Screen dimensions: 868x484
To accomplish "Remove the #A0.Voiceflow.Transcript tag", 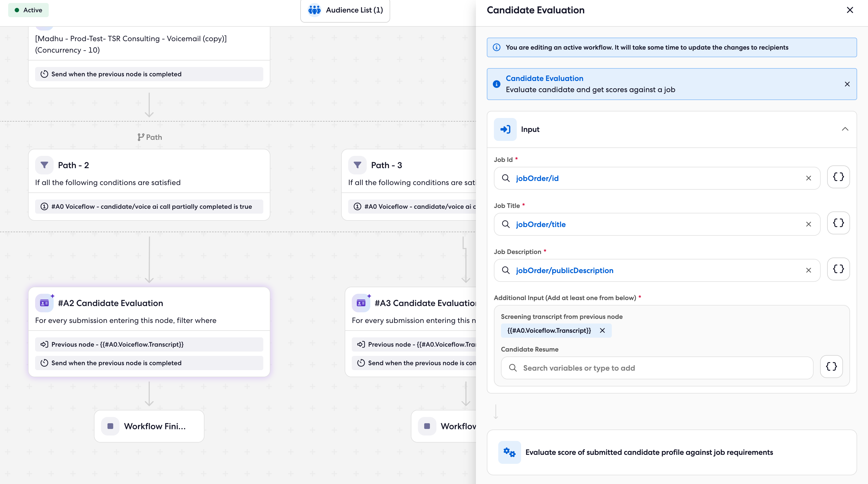I will tap(603, 331).
